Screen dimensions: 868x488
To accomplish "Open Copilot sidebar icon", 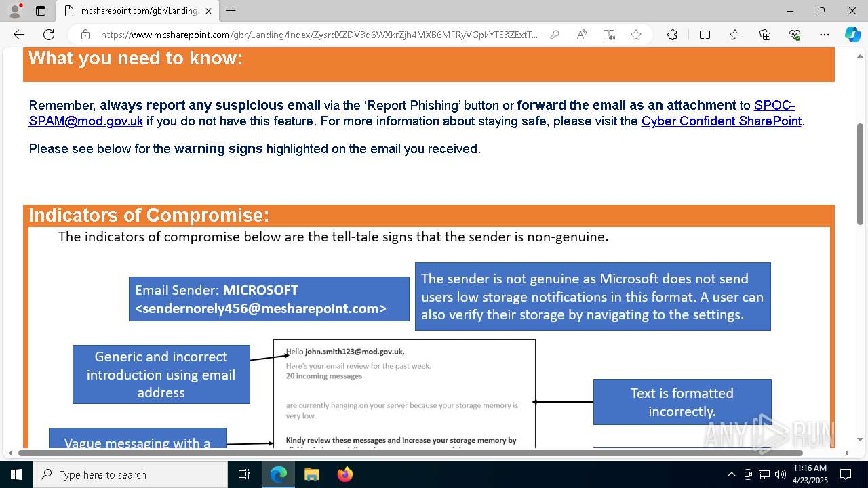I will [x=852, y=35].
